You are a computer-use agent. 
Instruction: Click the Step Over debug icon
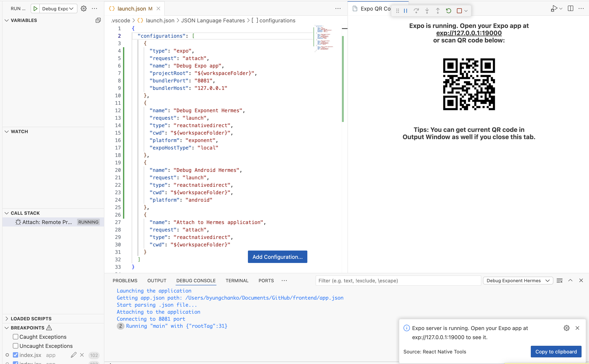(416, 11)
